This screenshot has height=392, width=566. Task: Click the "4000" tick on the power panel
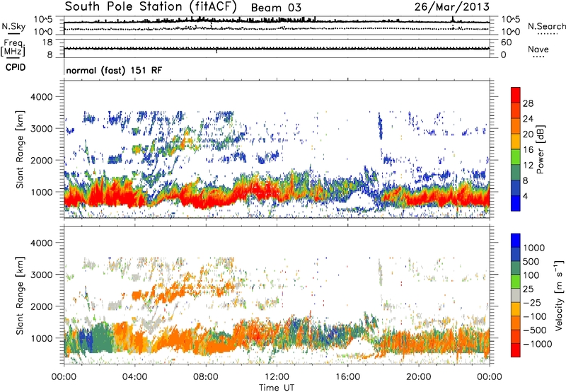(41, 97)
